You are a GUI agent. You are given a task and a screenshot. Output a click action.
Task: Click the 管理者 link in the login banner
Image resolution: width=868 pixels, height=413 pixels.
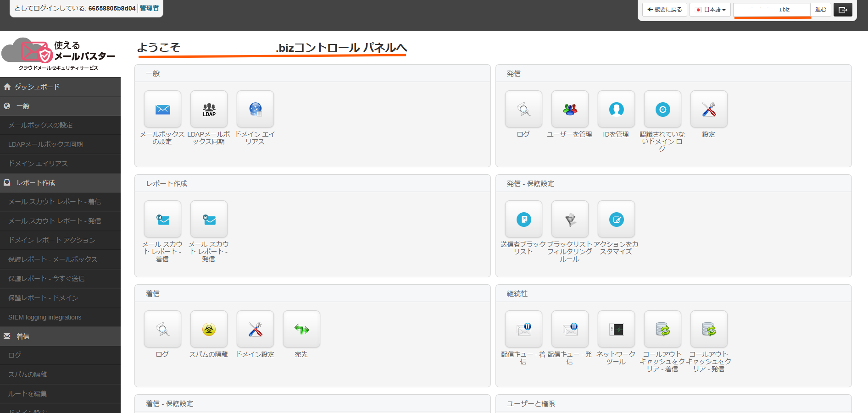pyautogui.click(x=149, y=8)
